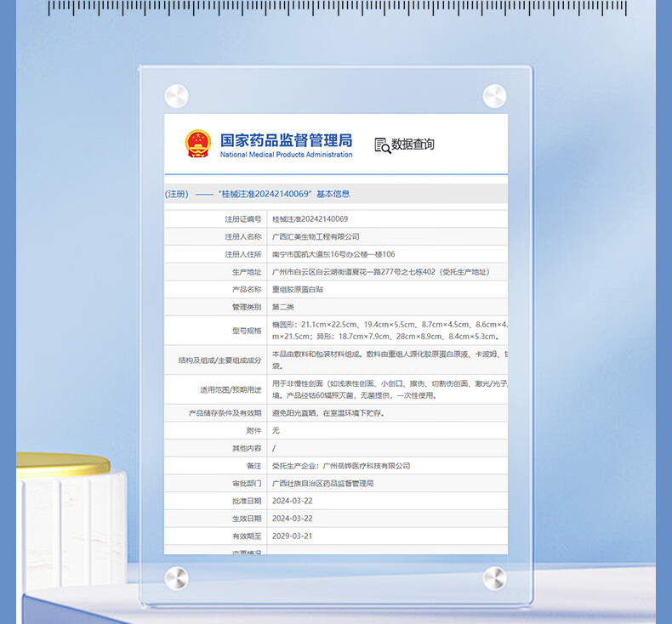Click the 产品储存条件及有效期 label
The width and height of the screenshot is (672, 624).
click(225, 413)
